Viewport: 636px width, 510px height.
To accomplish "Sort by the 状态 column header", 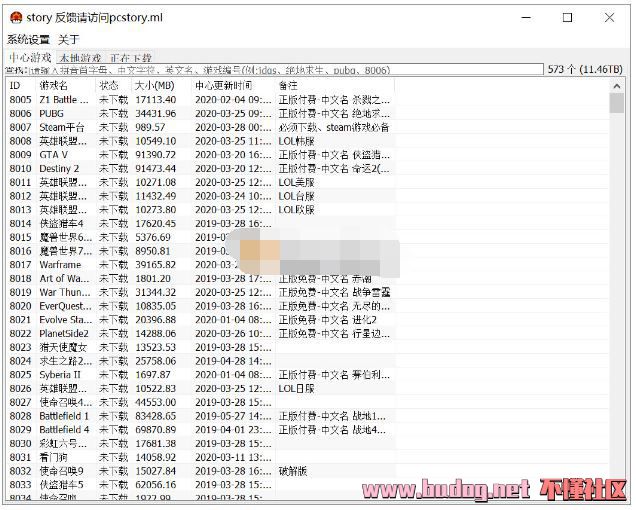I will (x=109, y=86).
